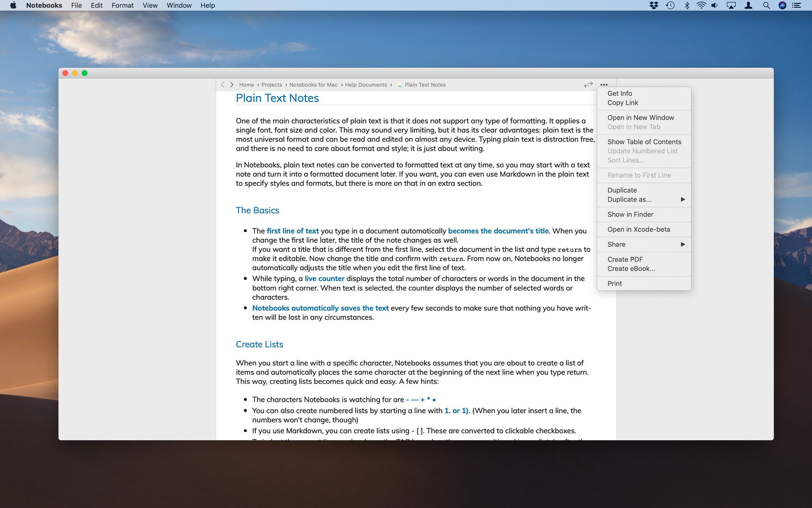Click the Plain Text Notes document icon in the breadcrumb
Viewport: 812px width, 508px height.
click(399, 85)
